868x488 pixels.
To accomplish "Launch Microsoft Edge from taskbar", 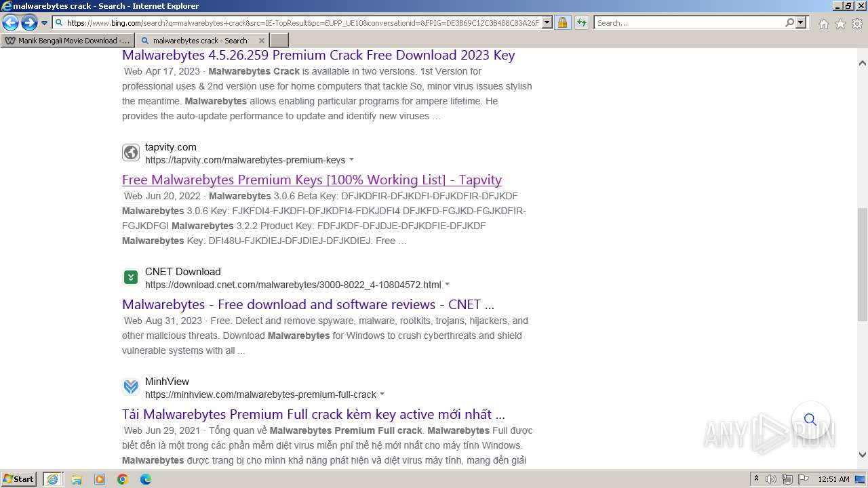I will pyautogui.click(x=146, y=479).
